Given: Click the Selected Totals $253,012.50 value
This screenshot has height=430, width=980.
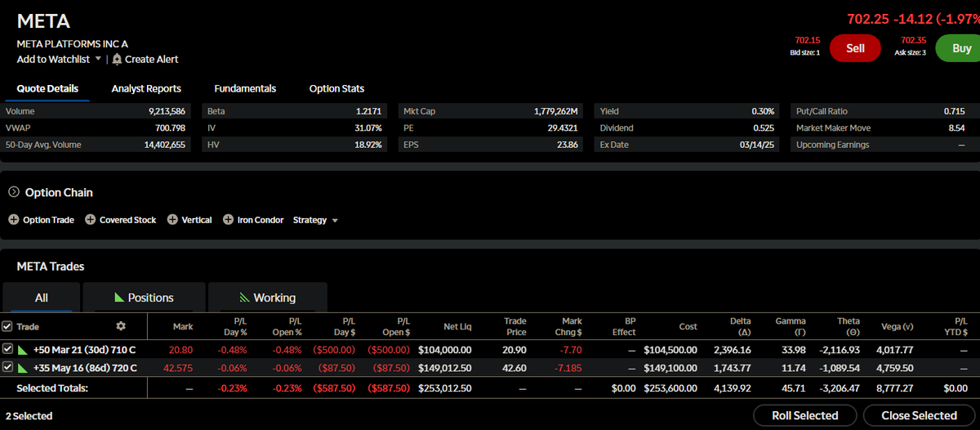Looking at the screenshot, I should (x=445, y=387).
